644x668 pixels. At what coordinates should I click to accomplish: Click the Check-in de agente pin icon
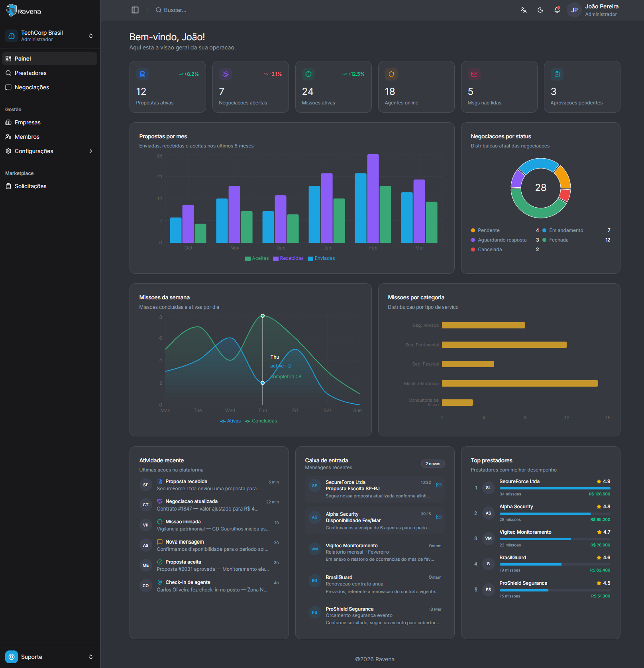pyautogui.click(x=160, y=582)
